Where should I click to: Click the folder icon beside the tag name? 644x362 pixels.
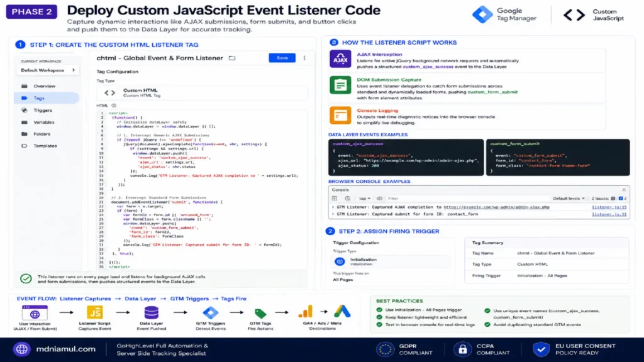[232, 58]
